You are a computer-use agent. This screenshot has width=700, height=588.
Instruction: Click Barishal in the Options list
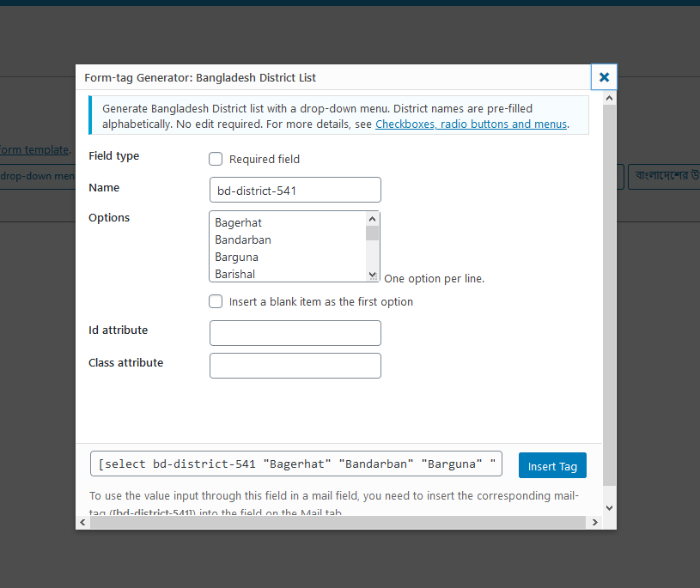point(234,274)
